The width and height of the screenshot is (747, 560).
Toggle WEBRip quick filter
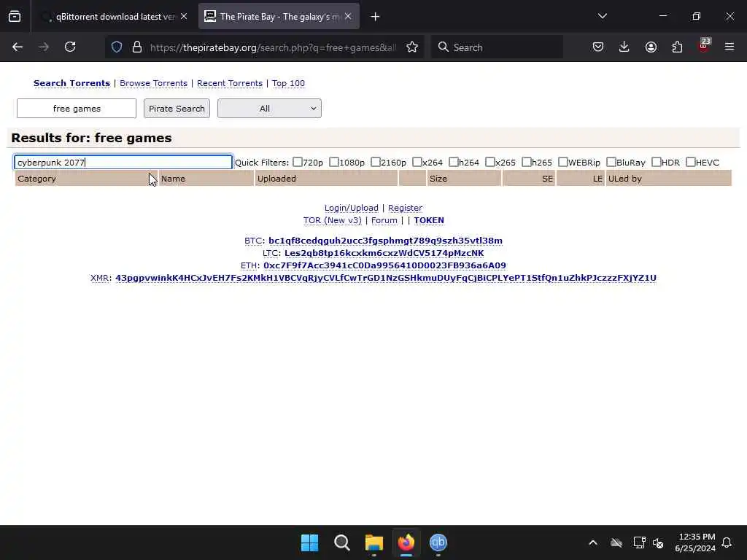click(562, 162)
